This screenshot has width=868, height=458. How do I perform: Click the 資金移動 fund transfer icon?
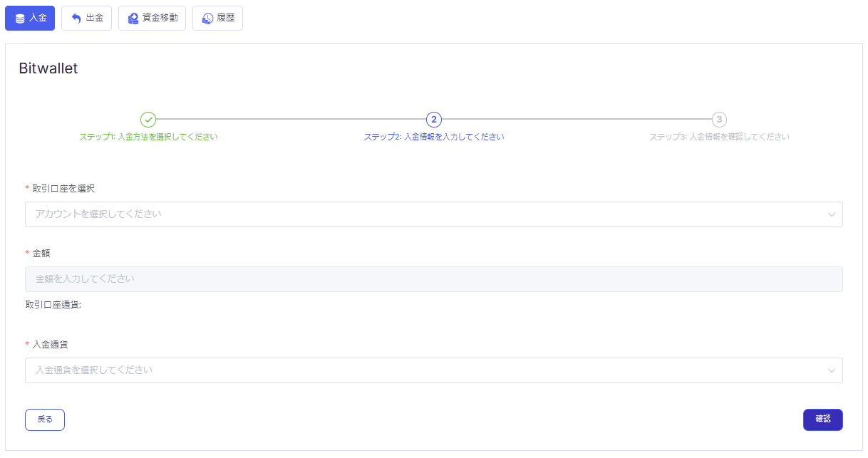[x=133, y=19]
